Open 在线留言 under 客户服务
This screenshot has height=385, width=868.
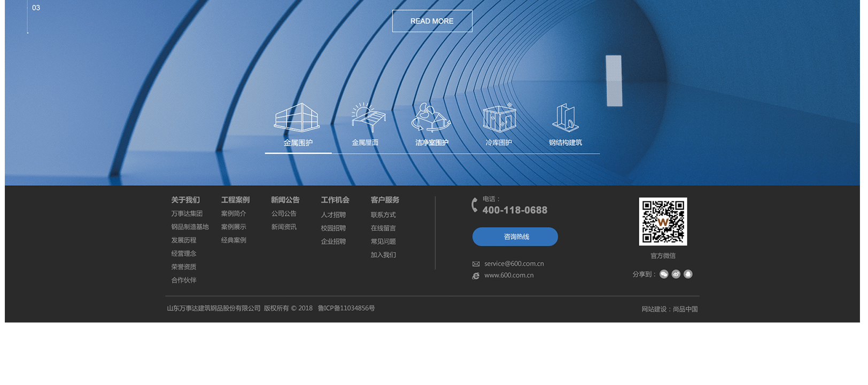383,228
